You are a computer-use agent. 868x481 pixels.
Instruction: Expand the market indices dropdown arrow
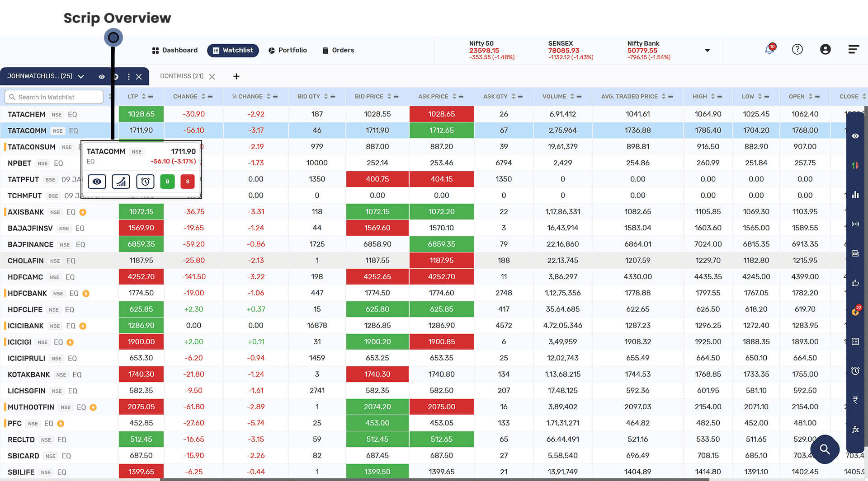(x=708, y=51)
